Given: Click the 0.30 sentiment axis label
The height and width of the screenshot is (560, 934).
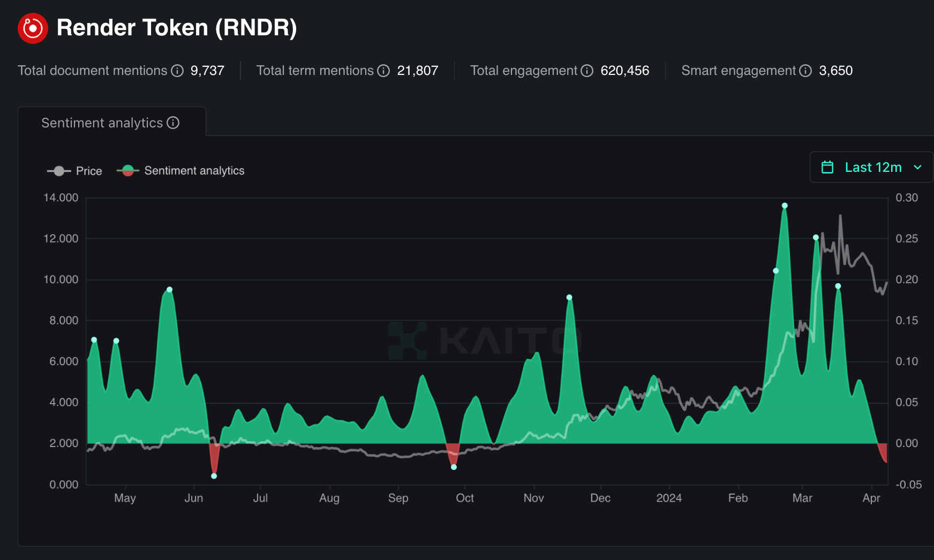Looking at the screenshot, I should coord(907,198).
